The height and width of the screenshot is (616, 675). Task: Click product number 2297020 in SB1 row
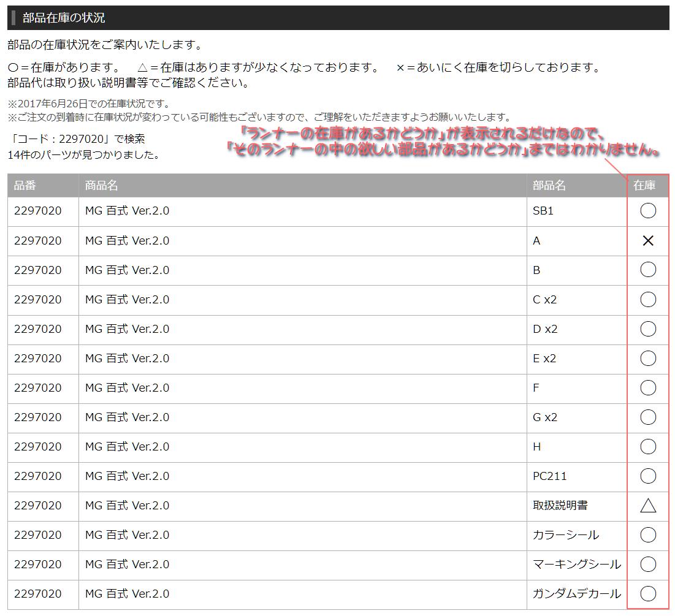pos(38,210)
